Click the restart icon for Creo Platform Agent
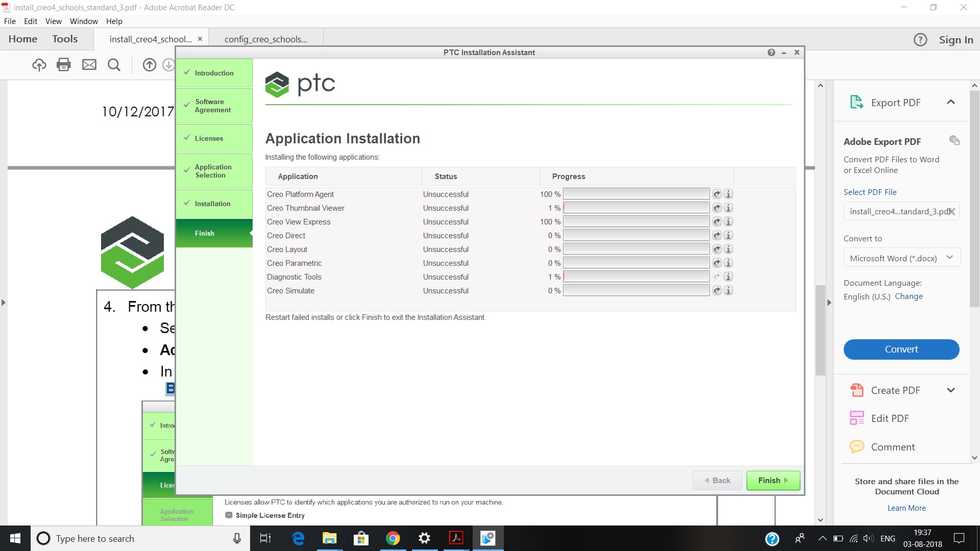The height and width of the screenshot is (551, 980). 717,194
